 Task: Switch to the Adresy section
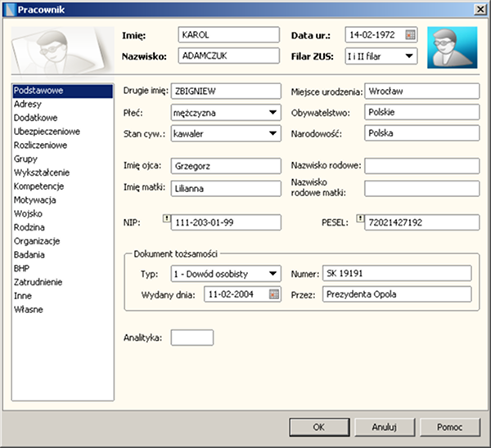point(28,104)
